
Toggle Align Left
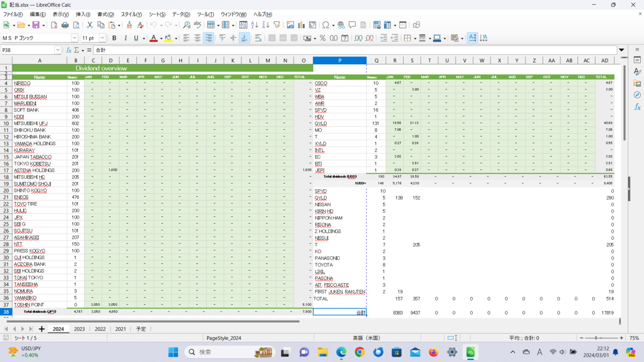coord(186,38)
